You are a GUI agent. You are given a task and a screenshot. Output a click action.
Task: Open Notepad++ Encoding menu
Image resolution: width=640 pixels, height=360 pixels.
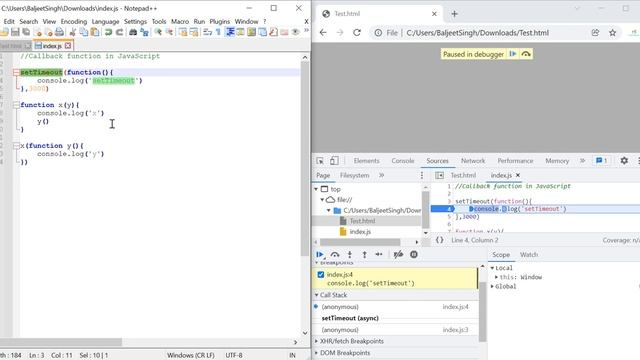click(74, 21)
